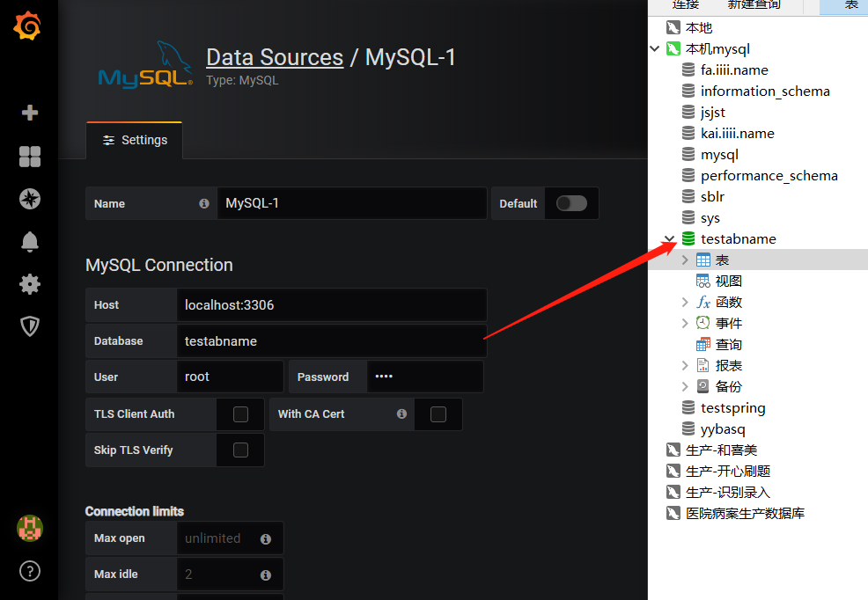This screenshot has height=600, width=868.
Task: Enable With CA Cert checkbox
Action: (438, 414)
